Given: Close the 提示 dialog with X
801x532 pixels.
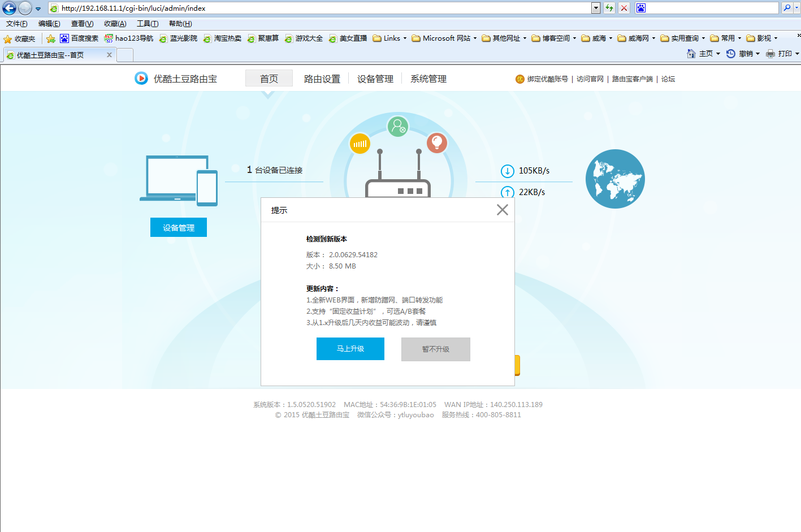Looking at the screenshot, I should click(503, 210).
